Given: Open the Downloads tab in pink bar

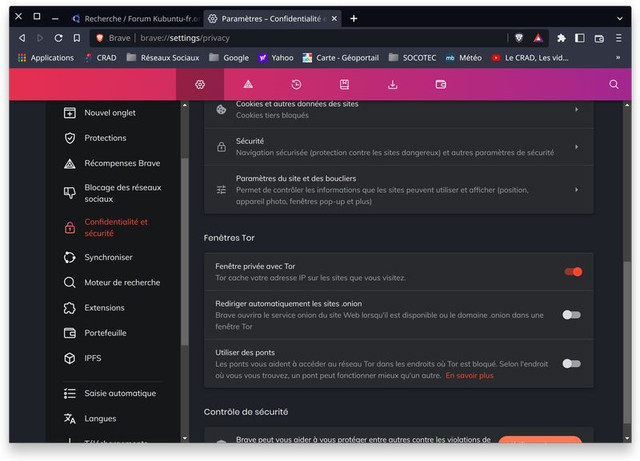Looking at the screenshot, I should [x=393, y=85].
